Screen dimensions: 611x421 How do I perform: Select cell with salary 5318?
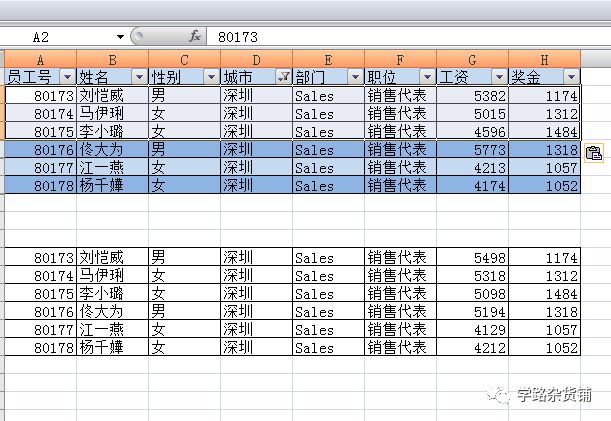472,275
